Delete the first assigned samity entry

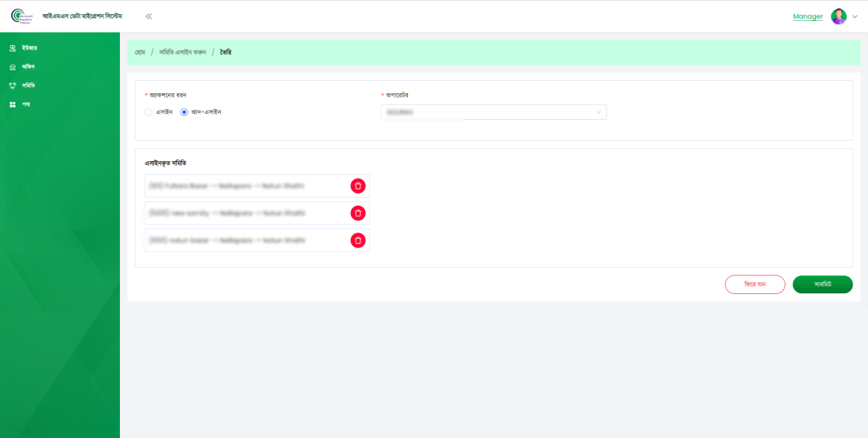357,186
